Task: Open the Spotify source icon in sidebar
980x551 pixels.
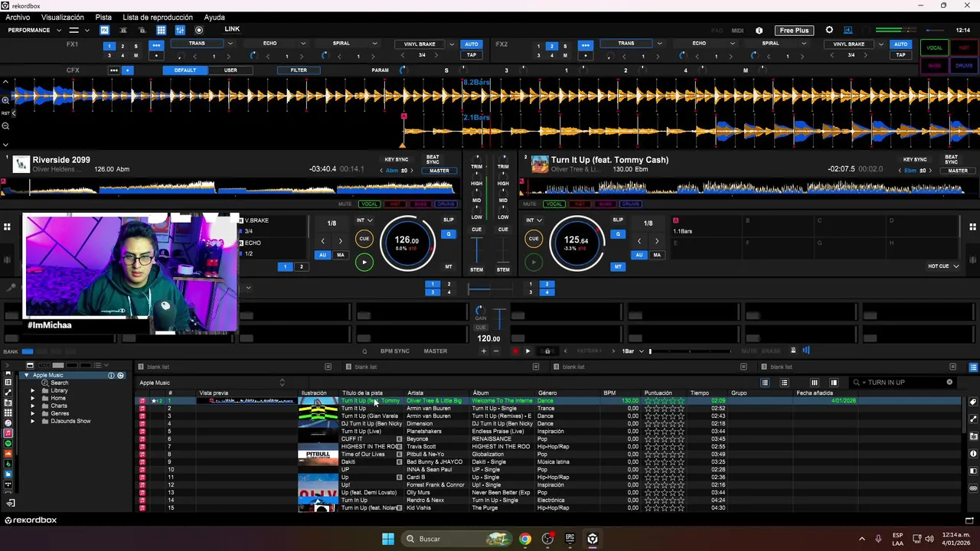Action: [x=8, y=444]
